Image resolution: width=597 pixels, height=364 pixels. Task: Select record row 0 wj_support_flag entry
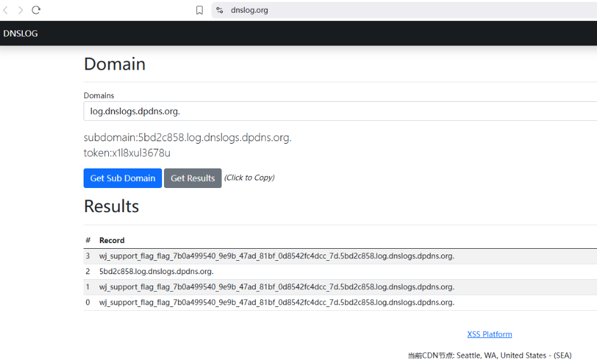point(340,303)
